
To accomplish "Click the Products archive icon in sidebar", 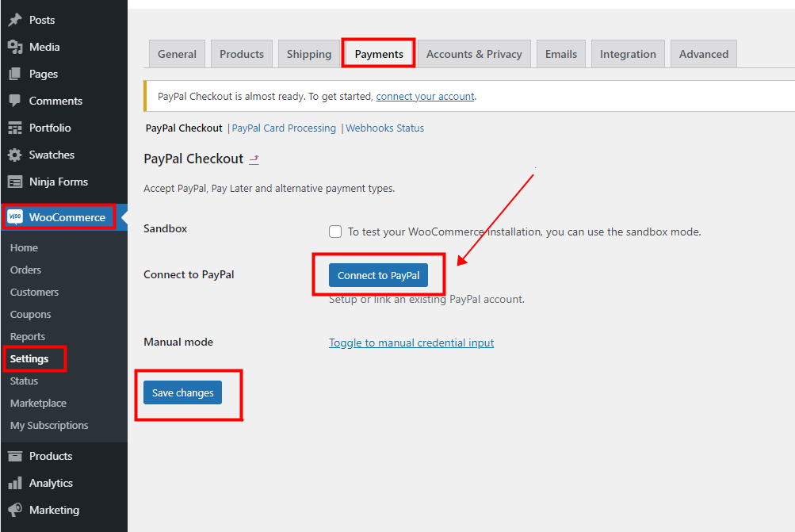I will [15, 456].
